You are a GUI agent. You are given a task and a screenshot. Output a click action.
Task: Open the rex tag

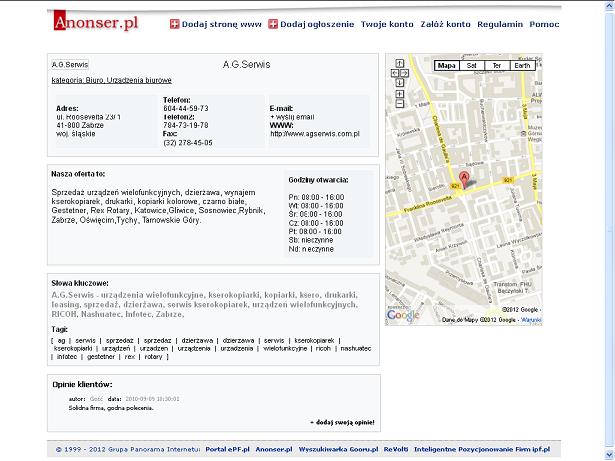[x=130, y=357]
